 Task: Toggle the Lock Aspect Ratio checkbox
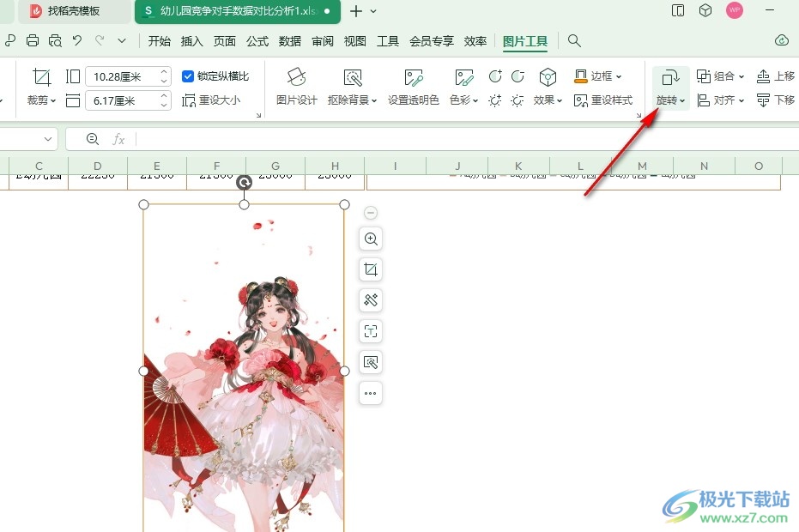(188, 76)
